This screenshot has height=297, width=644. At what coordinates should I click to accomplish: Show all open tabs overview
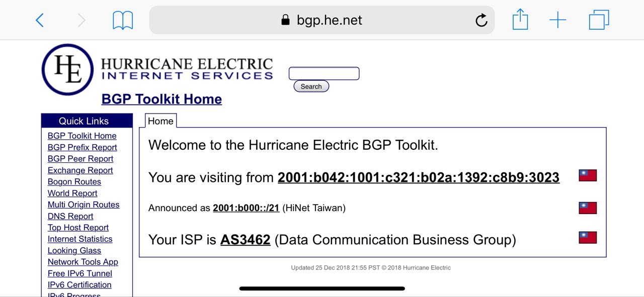[x=599, y=20]
